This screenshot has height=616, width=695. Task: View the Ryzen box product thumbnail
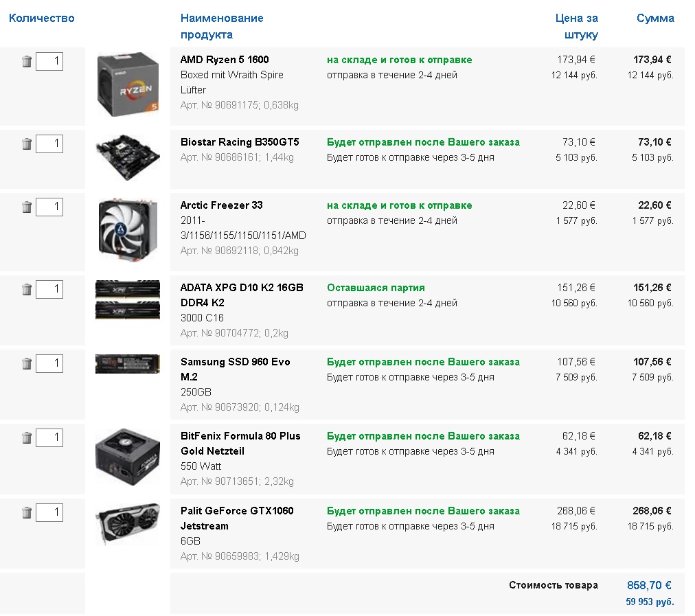click(x=128, y=84)
